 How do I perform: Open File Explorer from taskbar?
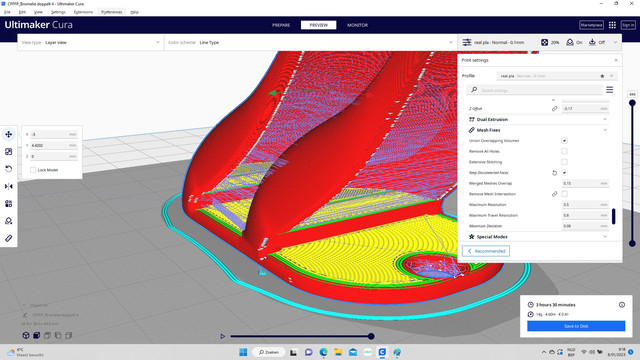(338, 352)
